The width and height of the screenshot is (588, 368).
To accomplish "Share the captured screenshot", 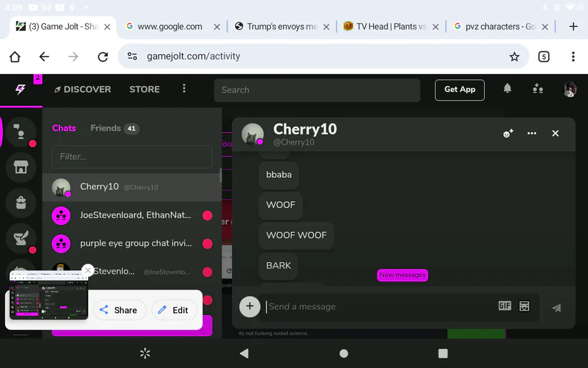I will pyautogui.click(x=120, y=310).
